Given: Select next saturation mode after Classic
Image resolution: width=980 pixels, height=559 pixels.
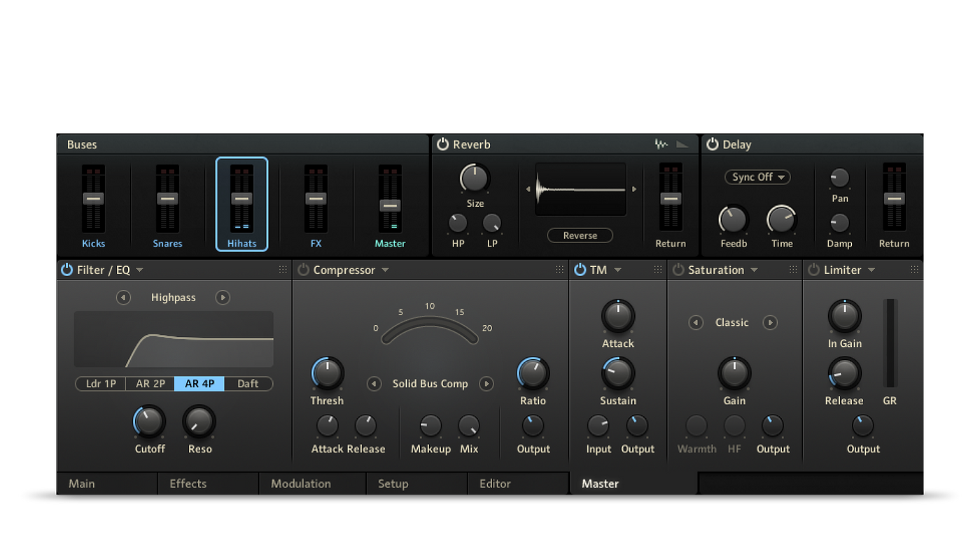Looking at the screenshot, I should (x=770, y=323).
